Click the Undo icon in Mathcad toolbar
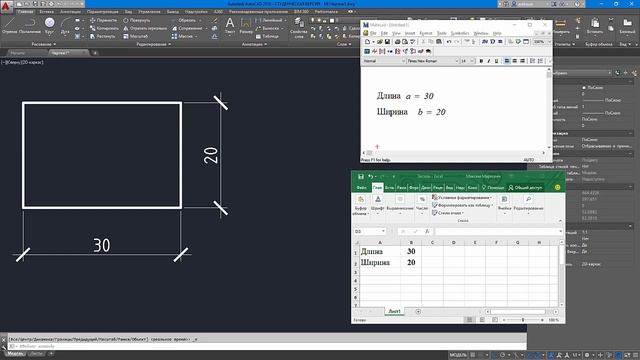 449,42
